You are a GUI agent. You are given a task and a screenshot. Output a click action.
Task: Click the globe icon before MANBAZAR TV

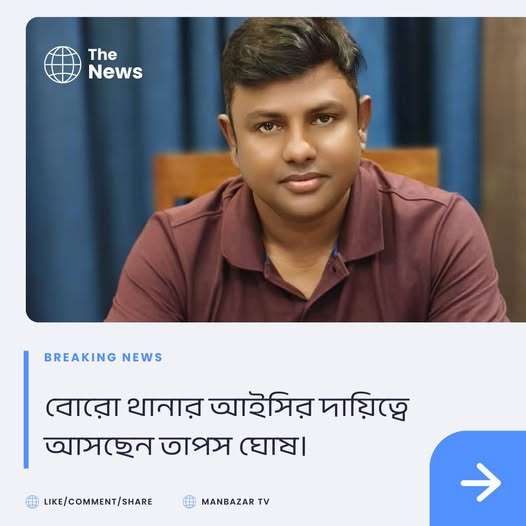189,502
